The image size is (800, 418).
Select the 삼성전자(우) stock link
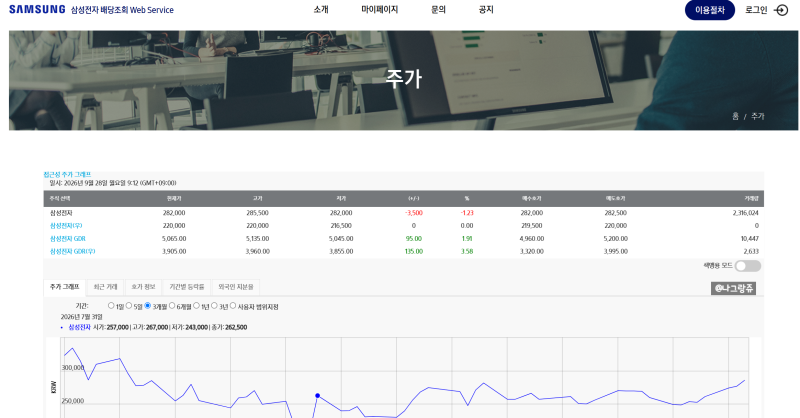[x=66, y=226]
